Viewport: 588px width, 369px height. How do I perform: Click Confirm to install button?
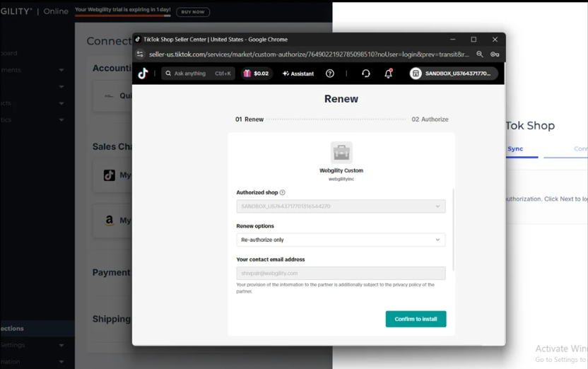pos(416,319)
